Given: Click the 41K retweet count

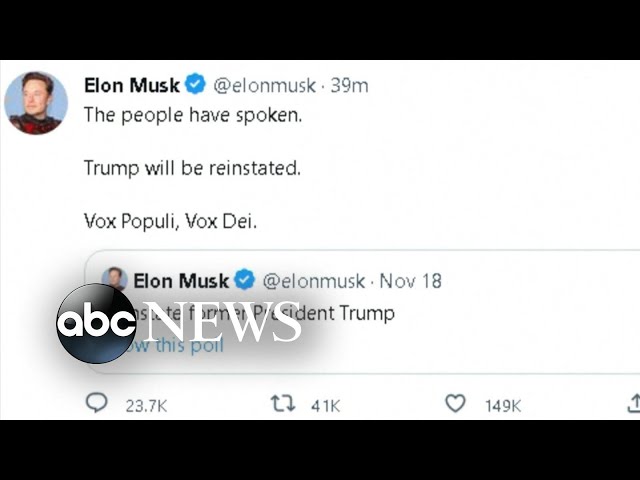Looking at the screenshot, I should click(325, 406).
